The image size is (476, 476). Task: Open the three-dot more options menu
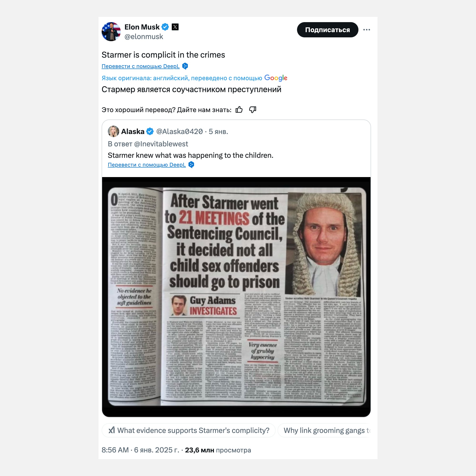click(367, 30)
